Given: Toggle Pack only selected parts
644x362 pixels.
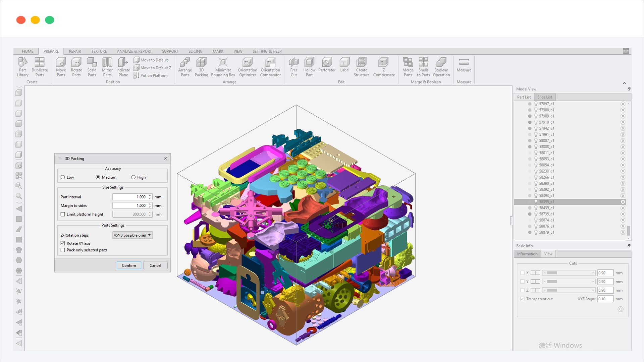Looking at the screenshot, I should pos(63,250).
